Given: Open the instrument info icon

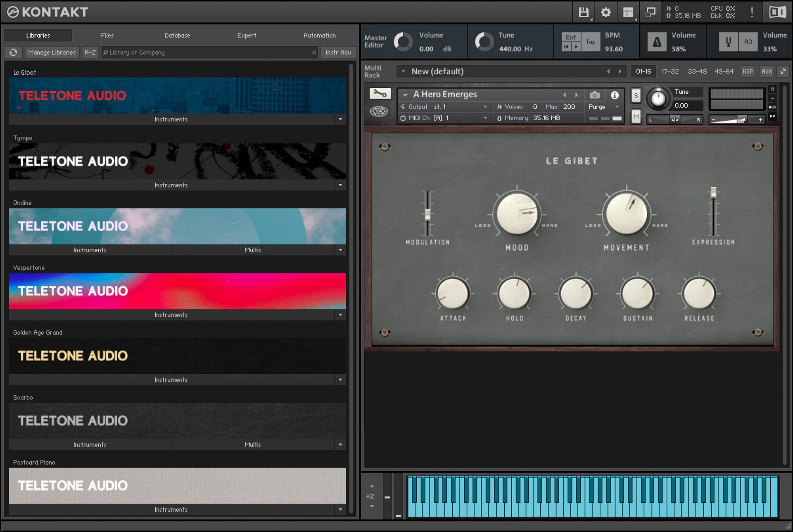Looking at the screenshot, I should (x=615, y=95).
